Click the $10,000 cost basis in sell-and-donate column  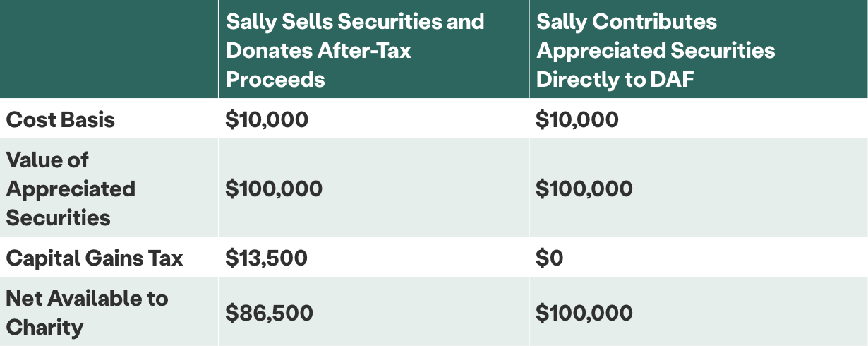point(267,119)
